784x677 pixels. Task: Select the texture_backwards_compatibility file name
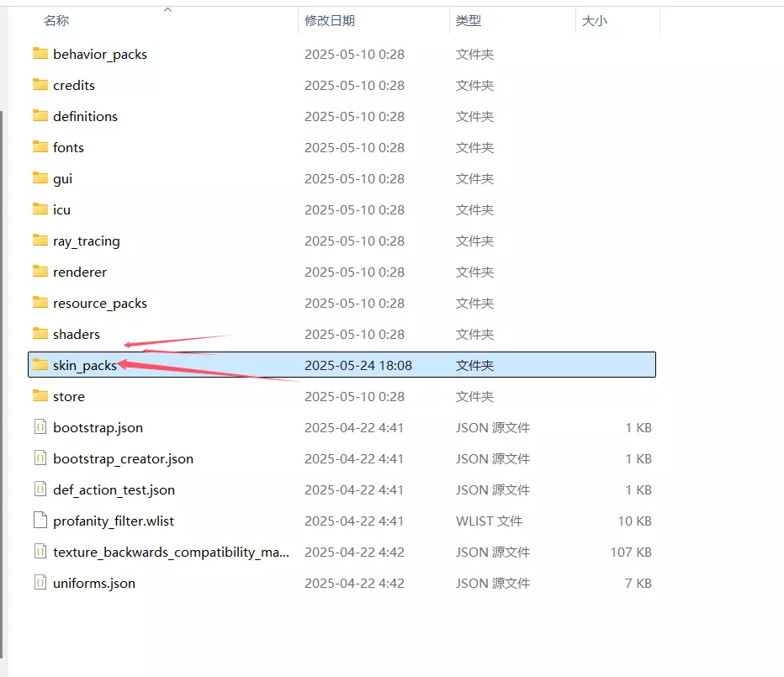[171, 552]
